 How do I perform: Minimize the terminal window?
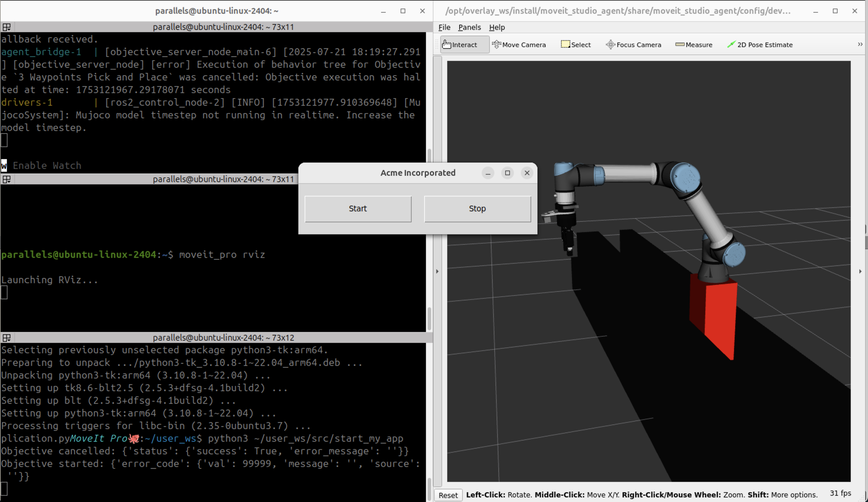click(x=383, y=11)
